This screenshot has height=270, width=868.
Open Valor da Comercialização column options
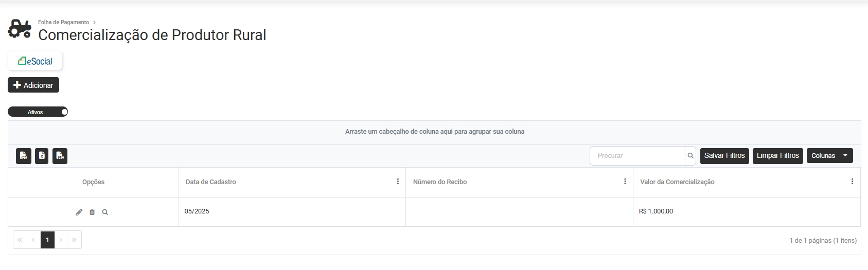pyautogui.click(x=852, y=182)
